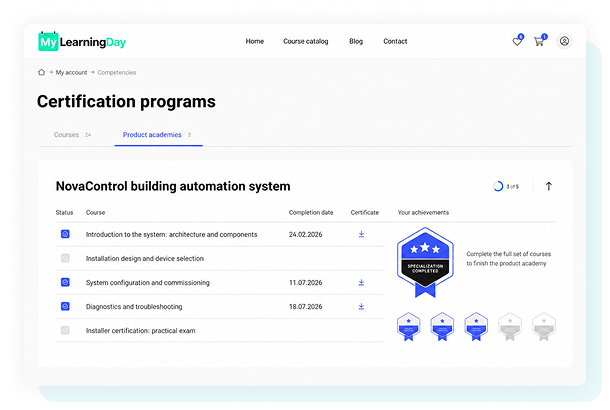The height and width of the screenshot is (410, 610).
Task: Click the Status column header
Action: click(64, 212)
